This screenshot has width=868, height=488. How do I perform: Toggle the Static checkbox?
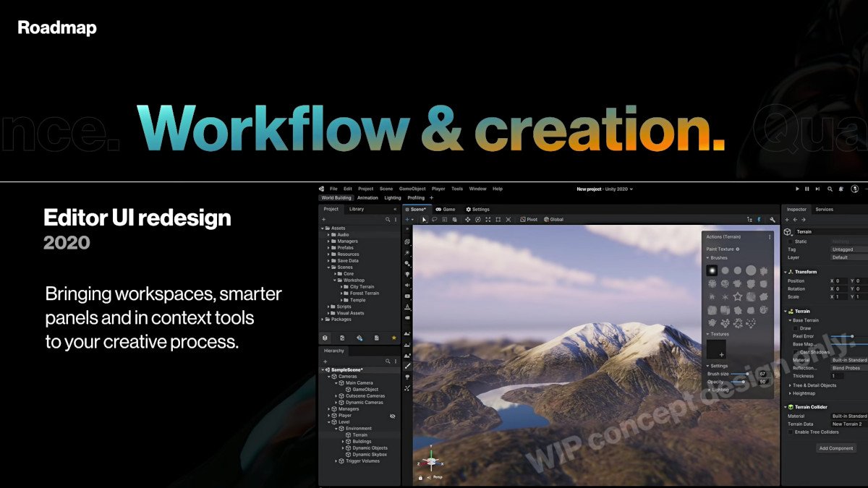[x=791, y=241]
